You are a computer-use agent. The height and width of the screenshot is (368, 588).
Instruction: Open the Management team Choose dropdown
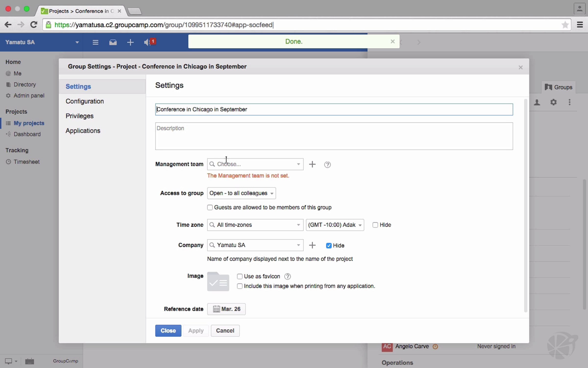point(255,164)
